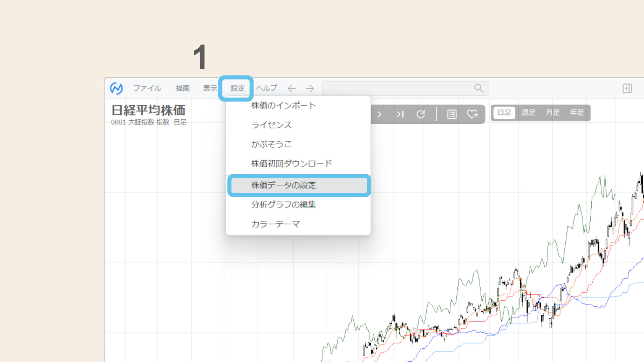This screenshot has width=644, height=362.
Task: Open the 設定 menu
Action: [x=237, y=88]
